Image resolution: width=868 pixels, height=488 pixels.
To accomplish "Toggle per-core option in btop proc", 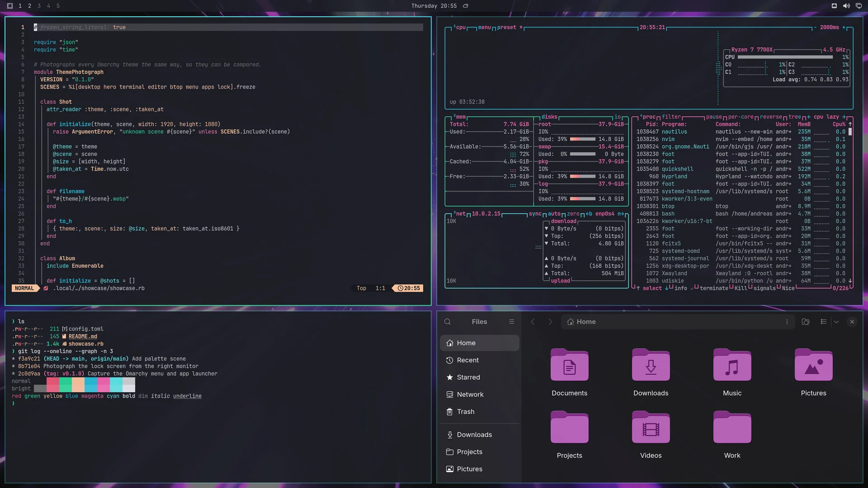I will point(741,117).
